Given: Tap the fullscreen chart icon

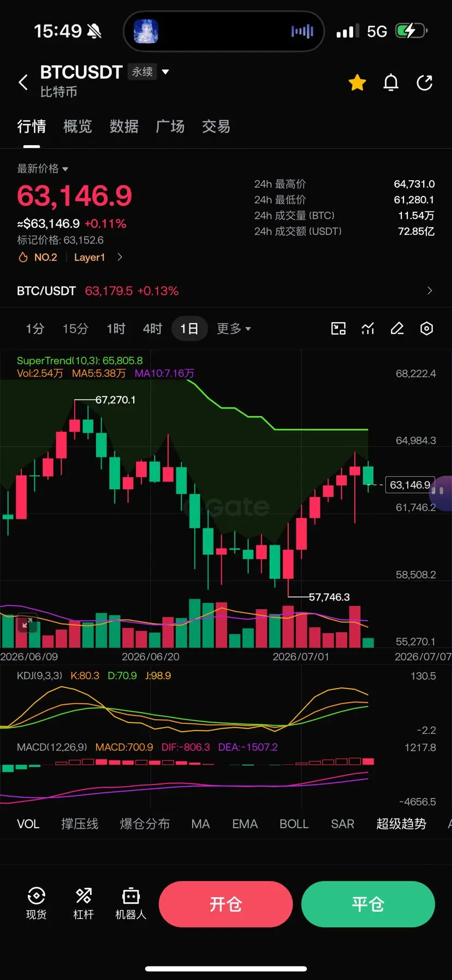Looking at the screenshot, I should pos(338,328).
